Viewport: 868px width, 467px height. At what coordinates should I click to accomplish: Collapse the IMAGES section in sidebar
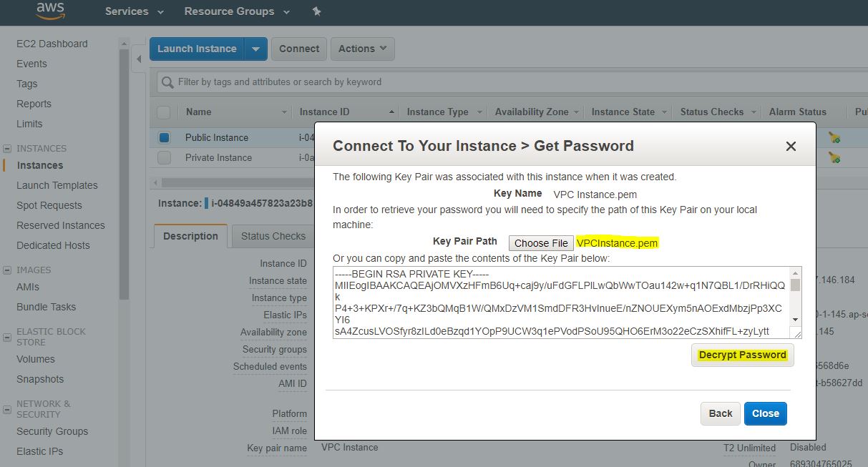coord(8,270)
